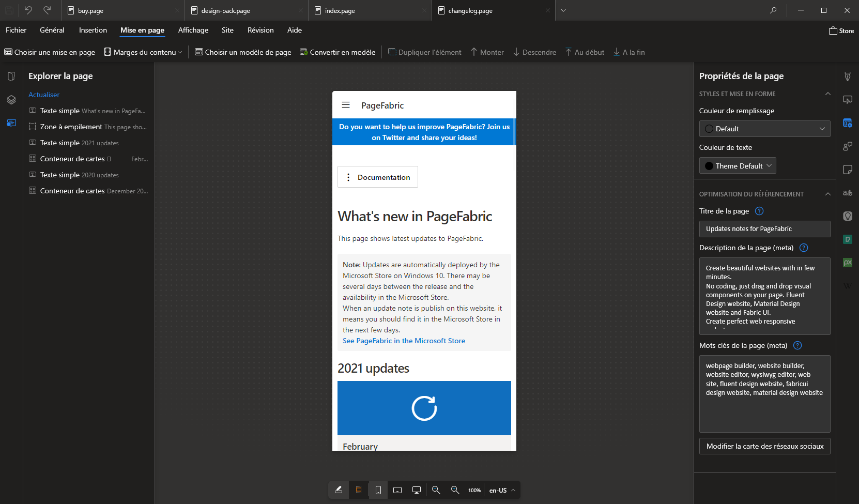Image resolution: width=859 pixels, height=504 pixels.
Task: Open the en-US language selector
Action: tap(502, 491)
